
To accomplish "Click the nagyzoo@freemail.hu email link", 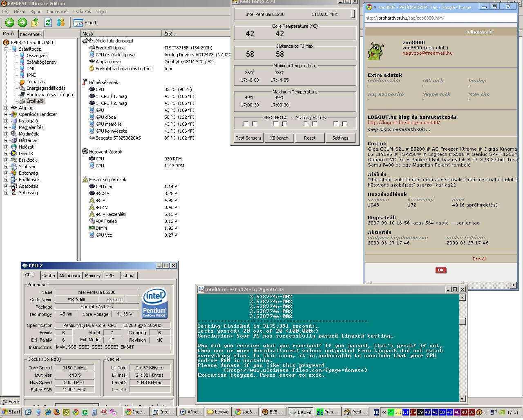I will 427,53.
